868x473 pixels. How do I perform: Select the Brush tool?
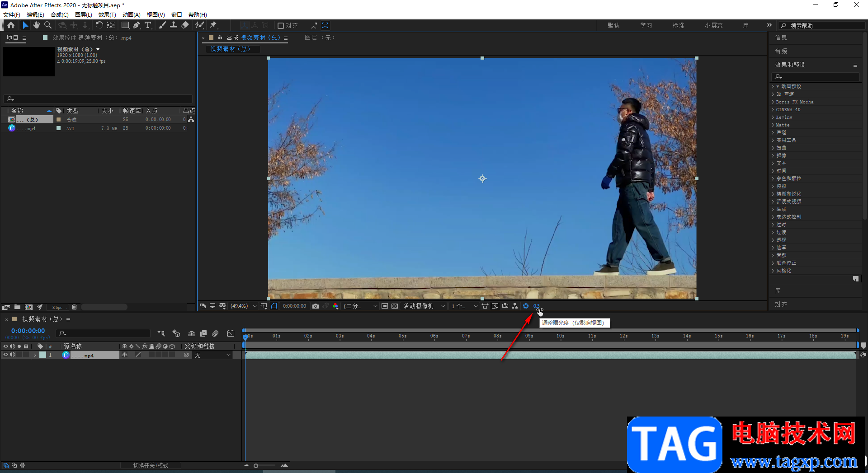pyautogui.click(x=162, y=25)
